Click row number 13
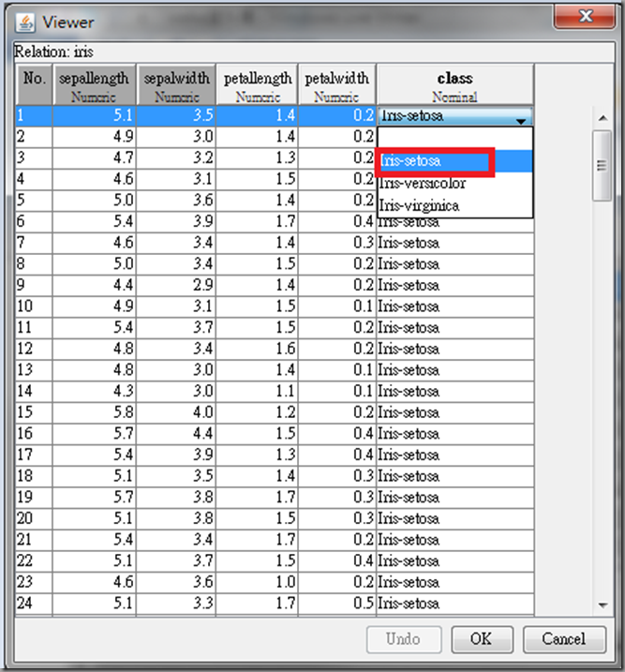 pyautogui.click(x=34, y=370)
